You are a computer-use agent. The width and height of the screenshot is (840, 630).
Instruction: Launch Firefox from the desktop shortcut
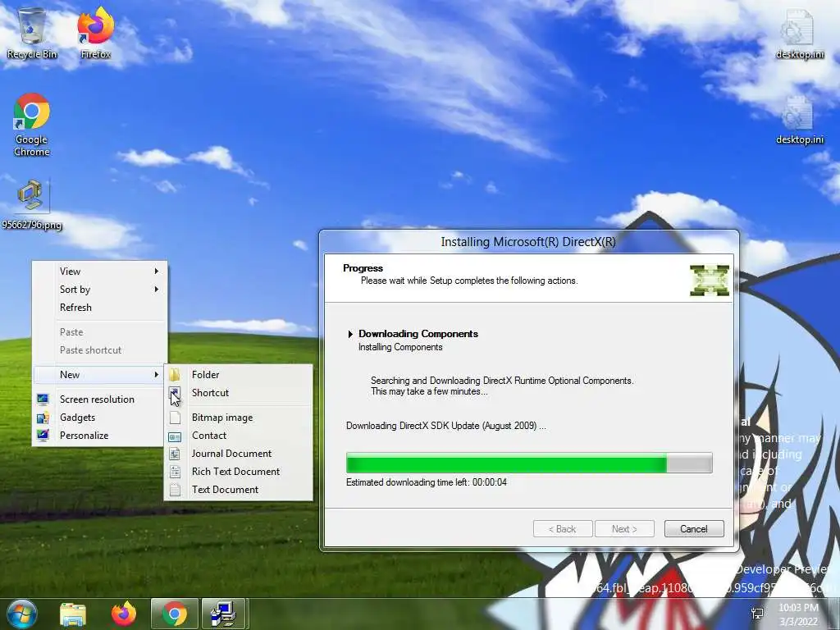click(x=95, y=33)
